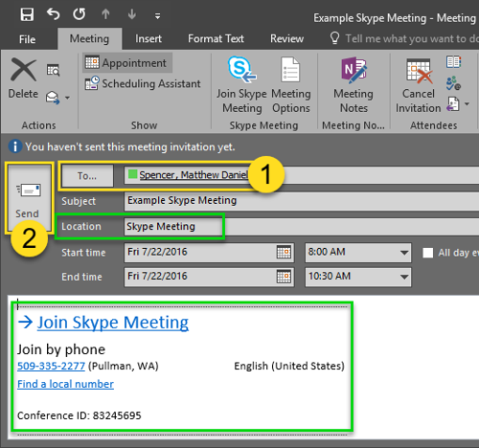Open Skype Meeting Options
The height and width of the screenshot is (448, 479).
coord(291,85)
